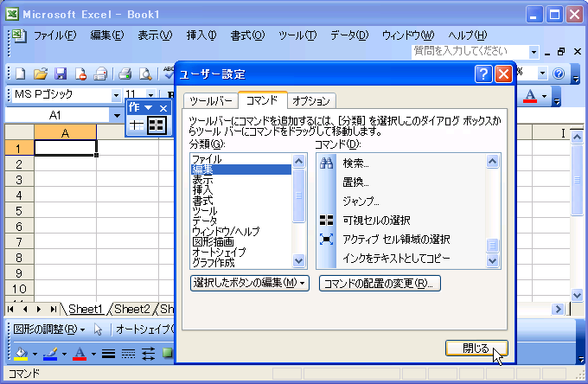
Task: Open the ヘルプ menu
Action: pyautogui.click(x=467, y=35)
